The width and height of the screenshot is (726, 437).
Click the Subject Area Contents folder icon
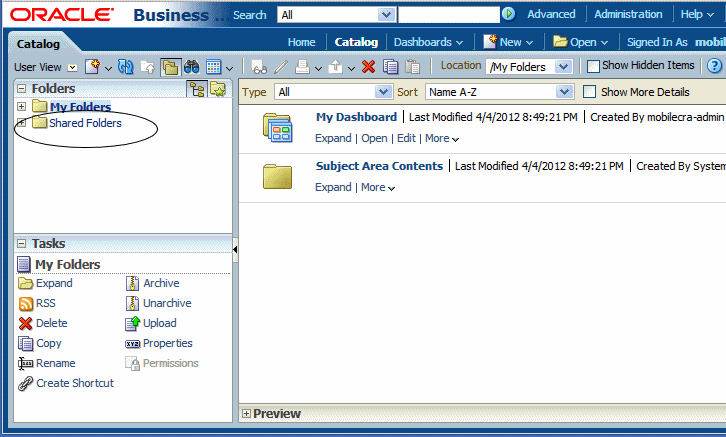pyautogui.click(x=278, y=176)
